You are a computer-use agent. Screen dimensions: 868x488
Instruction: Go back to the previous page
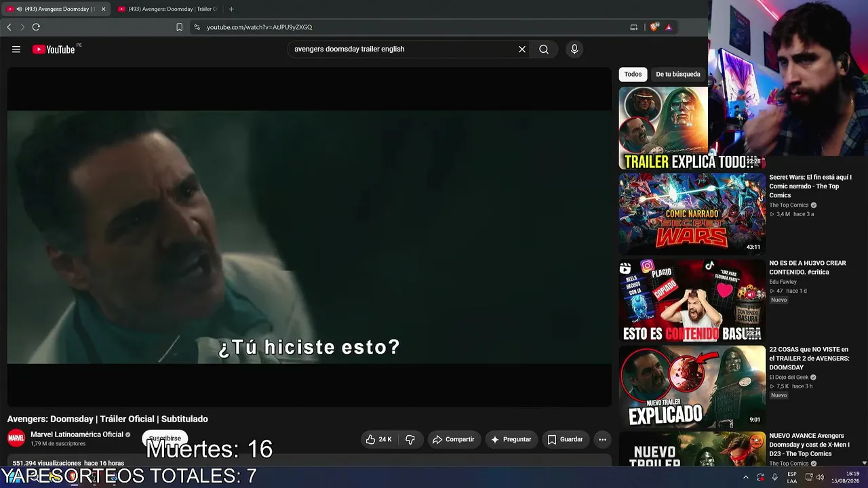point(9,27)
